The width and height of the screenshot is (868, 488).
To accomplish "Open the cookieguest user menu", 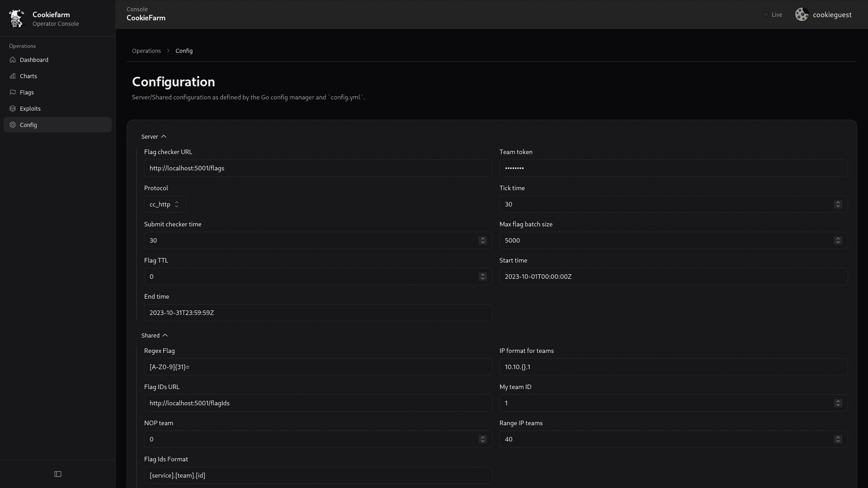I will tap(824, 14).
